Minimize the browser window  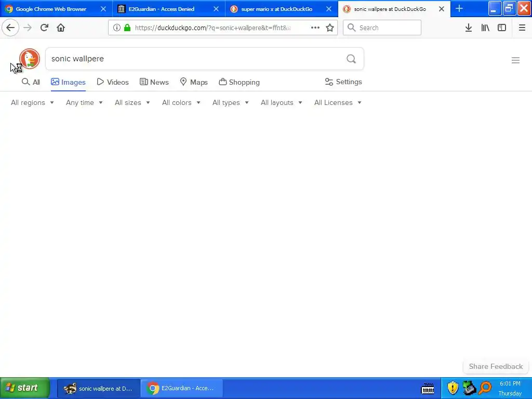pos(495,8)
